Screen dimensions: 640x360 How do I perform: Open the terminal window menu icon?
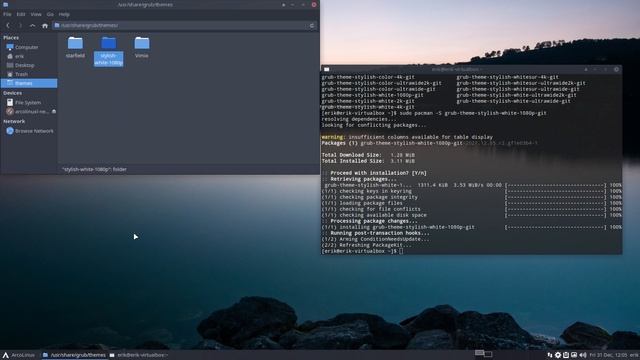pyautogui.click(x=327, y=69)
